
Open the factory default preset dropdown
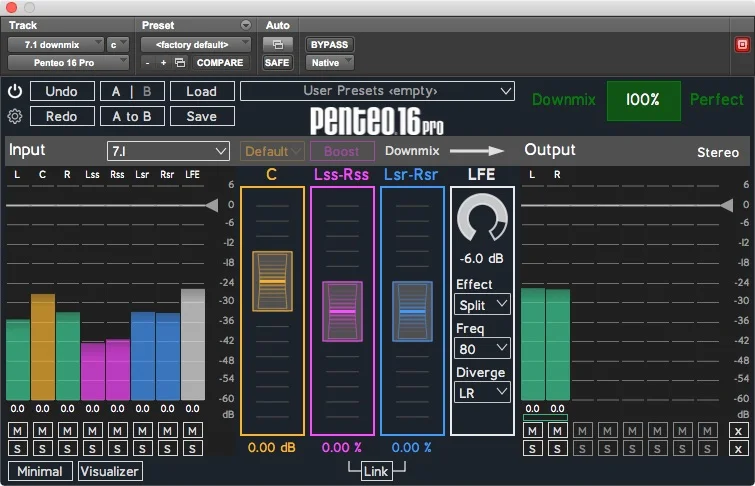(195, 45)
